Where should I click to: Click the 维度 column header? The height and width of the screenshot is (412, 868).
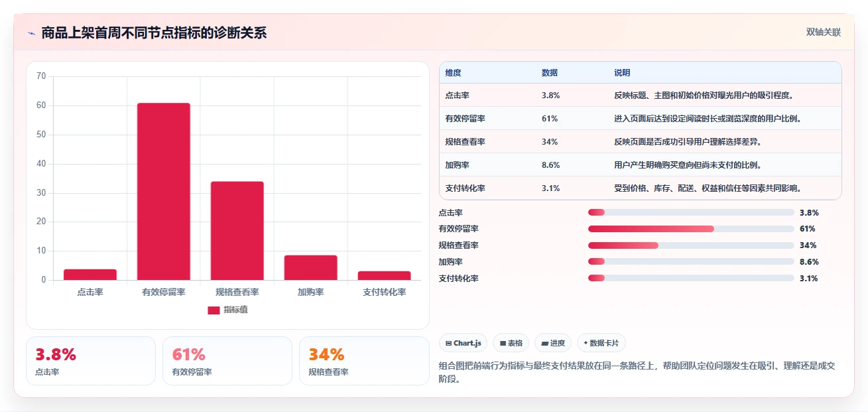click(x=454, y=72)
